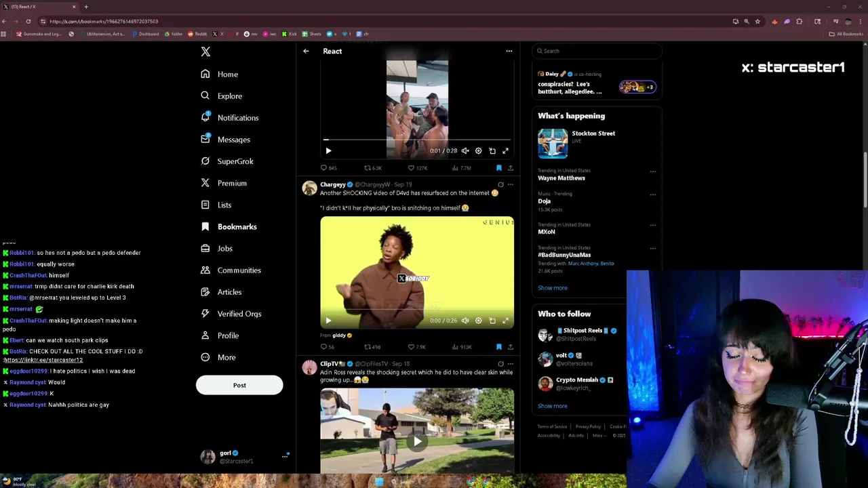The width and height of the screenshot is (868, 488).
Task: Repost the Chargeyy post with 498 reposts
Action: (372, 347)
